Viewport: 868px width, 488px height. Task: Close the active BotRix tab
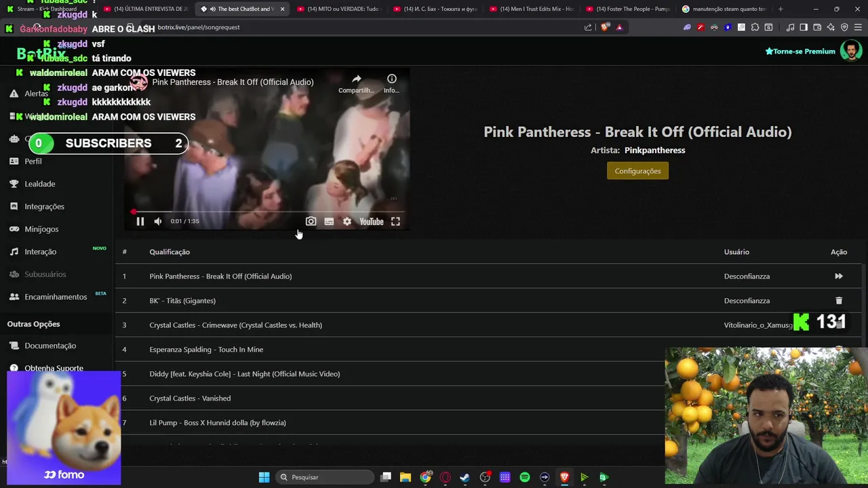282,9
